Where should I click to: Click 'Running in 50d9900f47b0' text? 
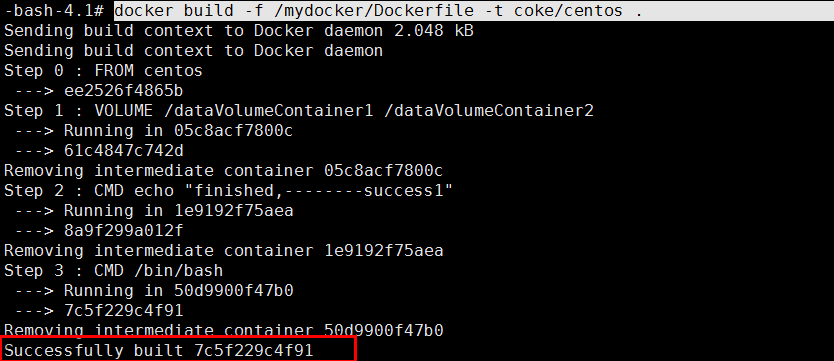[179, 291]
